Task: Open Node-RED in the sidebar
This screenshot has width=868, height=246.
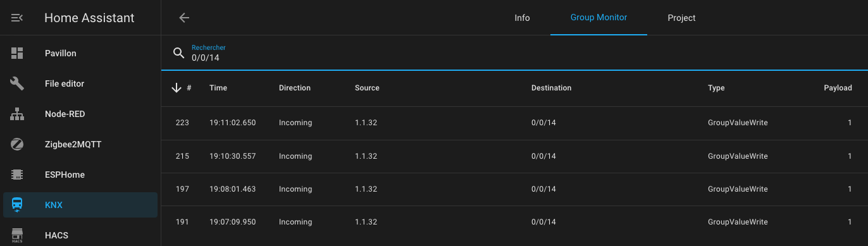Action: [x=80, y=114]
